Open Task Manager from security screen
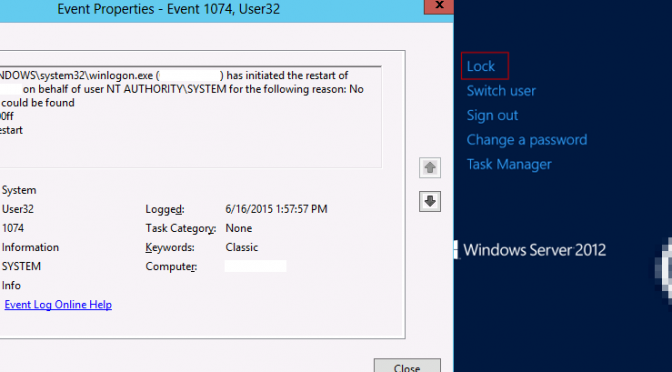The height and width of the screenshot is (372, 672). pyautogui.click(x=509, y=164)
